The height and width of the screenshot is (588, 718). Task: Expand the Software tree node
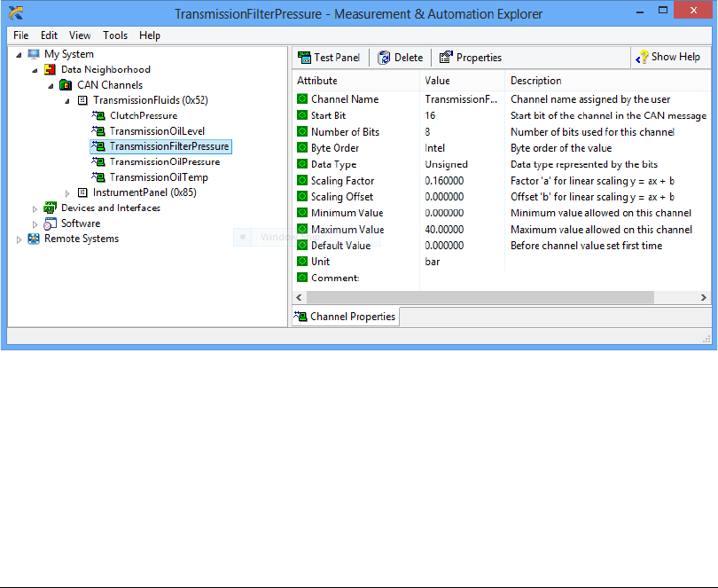(35, 224)
